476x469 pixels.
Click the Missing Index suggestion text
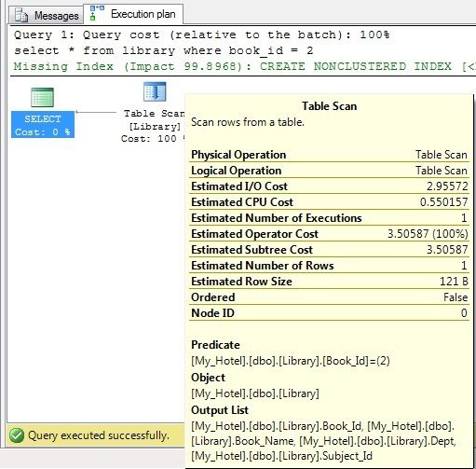(244, 66)
